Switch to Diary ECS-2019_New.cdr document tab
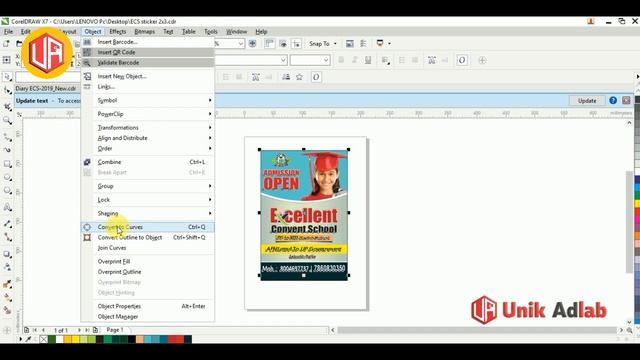The image size is (640, 360). click(x=46, y=89)
